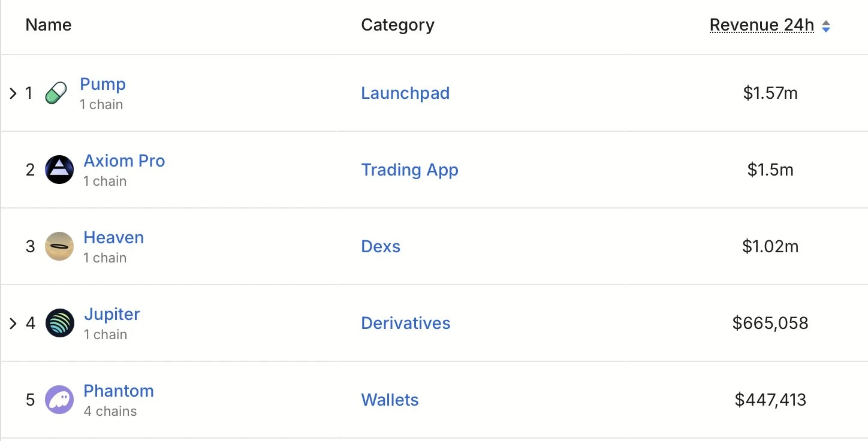The image size is (868, 441).
Task: Expand the Jupiter row chevron
Action: 13,324
